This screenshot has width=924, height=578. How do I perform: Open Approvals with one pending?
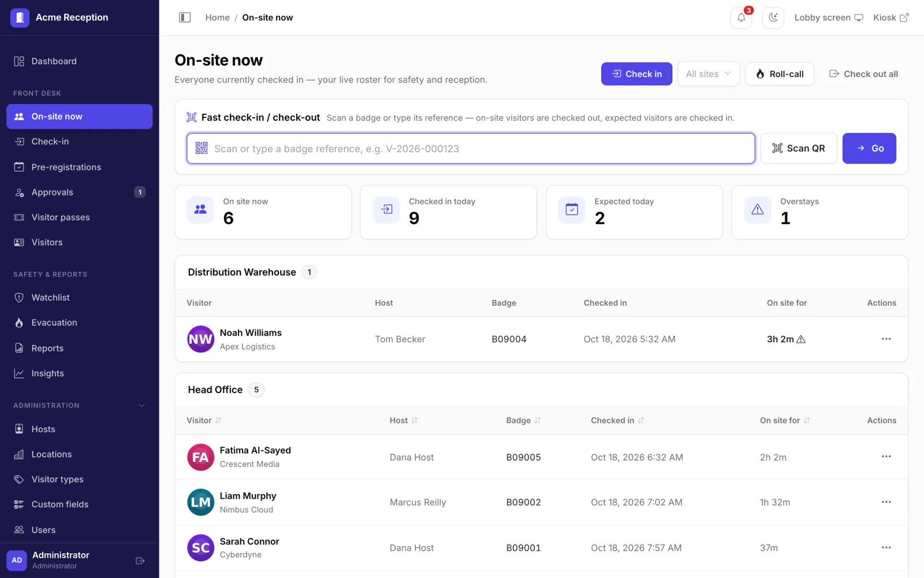80,192
